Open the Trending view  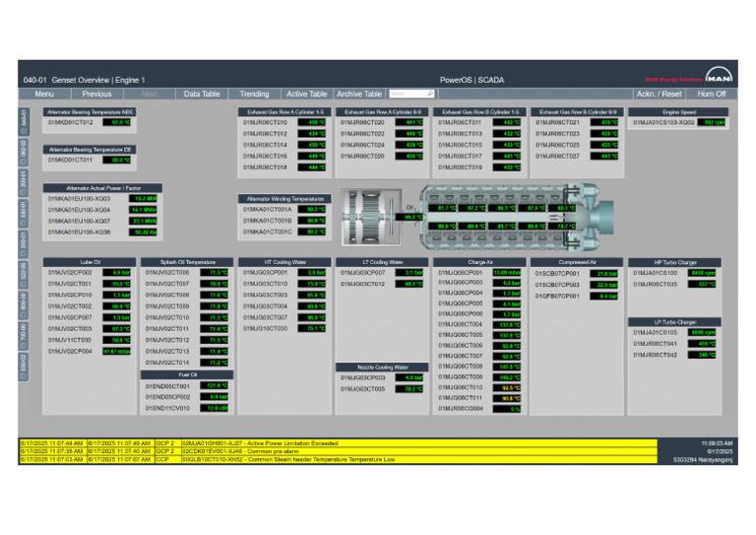tap(255, 94)
